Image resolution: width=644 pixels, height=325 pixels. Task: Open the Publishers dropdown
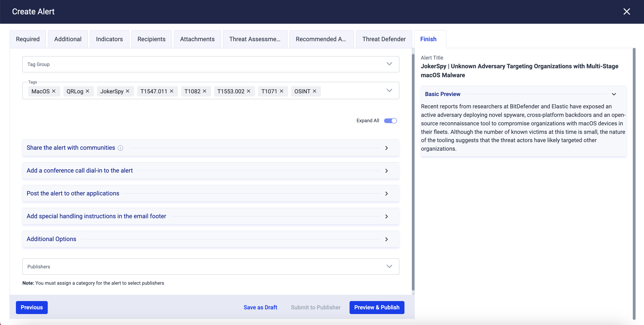pyautogui.click(x=389, y=267)
